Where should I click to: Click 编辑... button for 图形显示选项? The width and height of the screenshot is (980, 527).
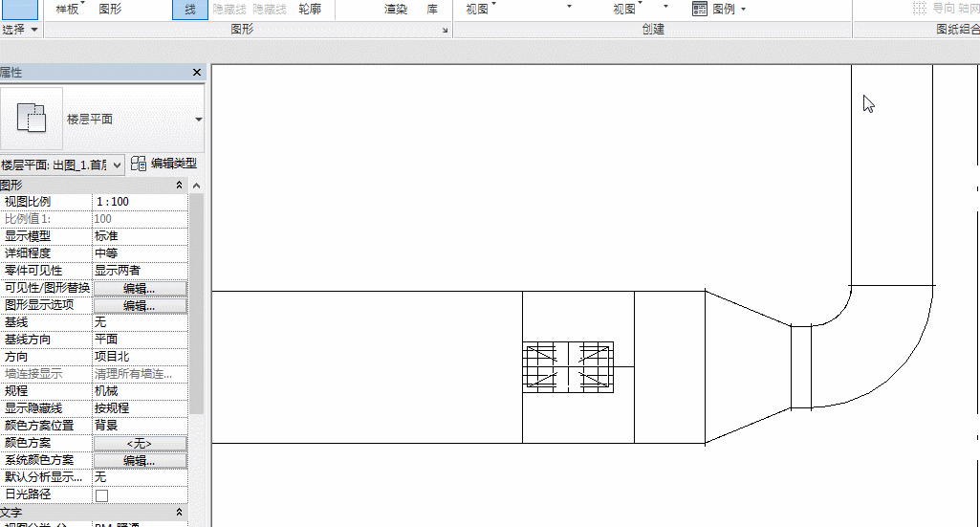[140, 306]
